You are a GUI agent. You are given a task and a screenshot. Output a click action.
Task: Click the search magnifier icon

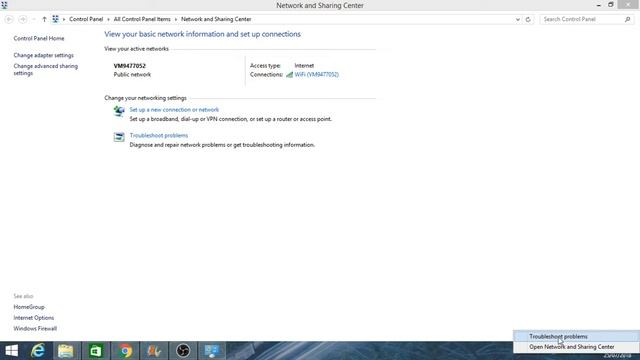pos(627,19)
